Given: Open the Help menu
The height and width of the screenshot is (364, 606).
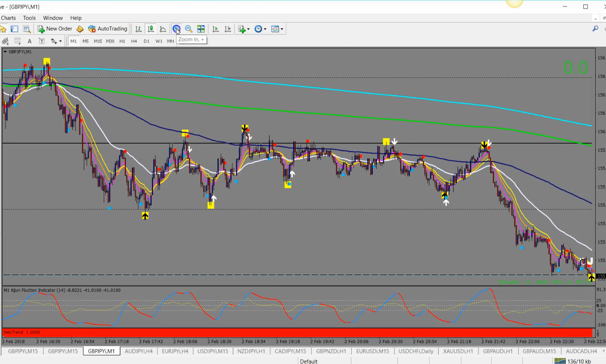Looking at the screenshot, I should [x=76, y=18].
